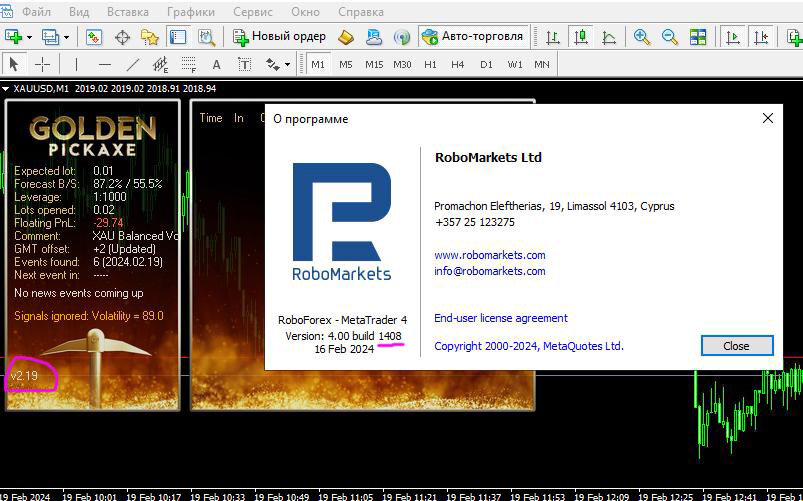Select the H1 timeframe
The image size is (803, 501).
(x=430, y=65)
